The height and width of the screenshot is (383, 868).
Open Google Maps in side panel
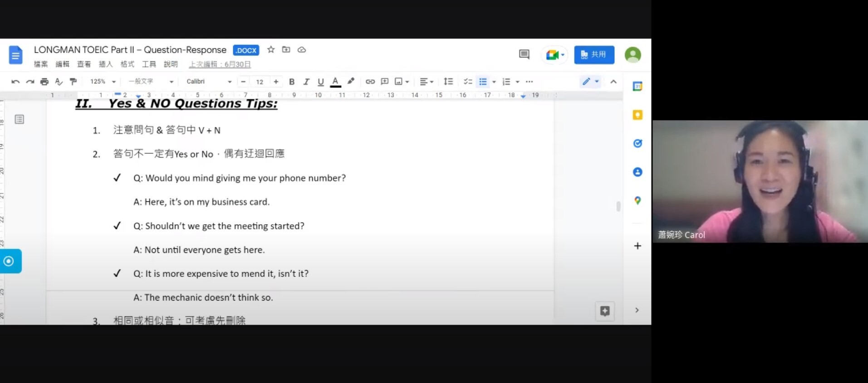click(638, 200)
